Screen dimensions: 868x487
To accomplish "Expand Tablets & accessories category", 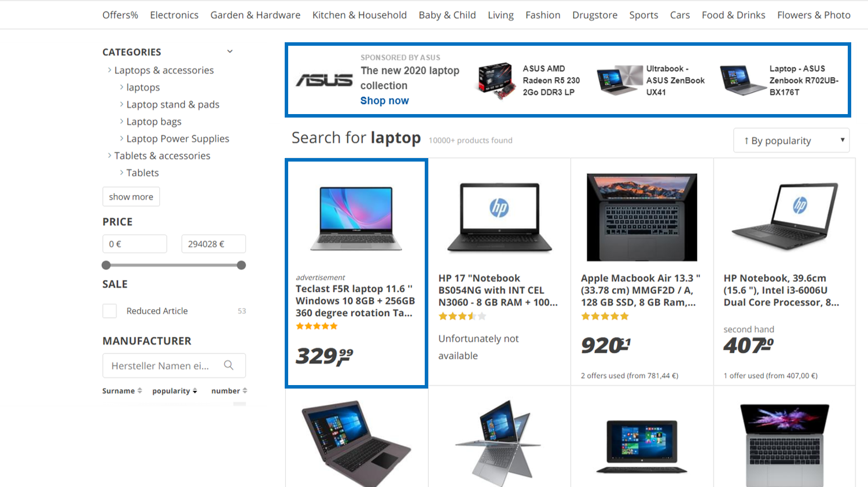I will click(109, 155).
